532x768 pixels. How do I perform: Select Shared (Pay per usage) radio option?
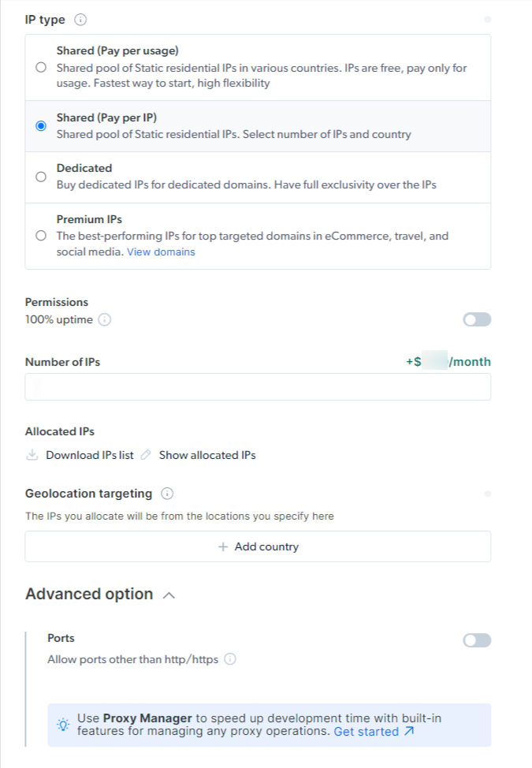pyautogui.click(x=41, y=68)
